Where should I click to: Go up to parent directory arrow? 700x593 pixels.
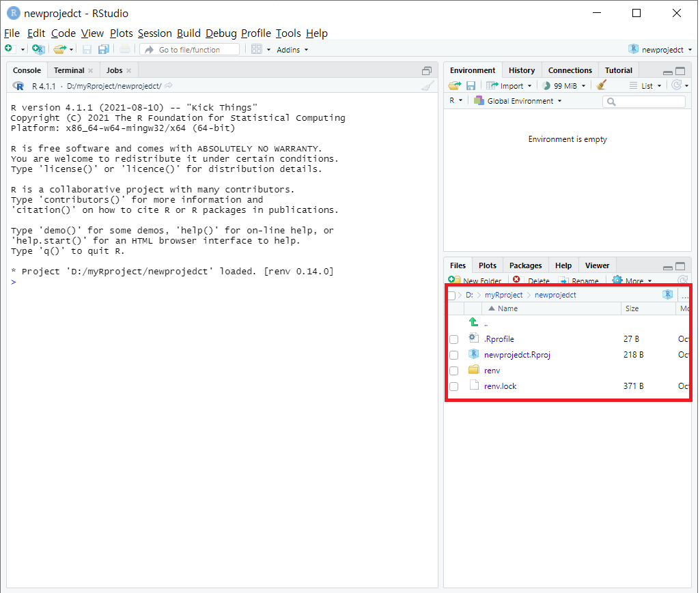pyautogui.click(x=474, y=322)
